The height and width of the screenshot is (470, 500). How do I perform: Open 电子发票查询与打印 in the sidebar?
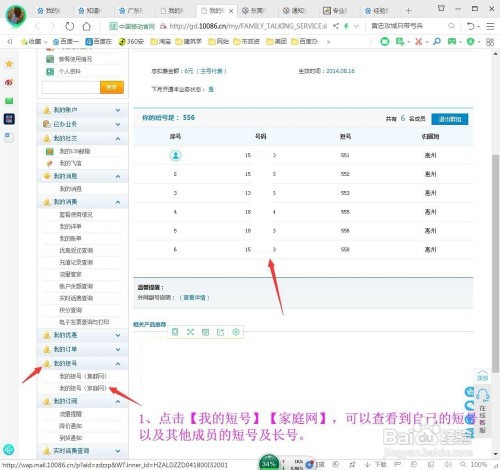[84, 322]
